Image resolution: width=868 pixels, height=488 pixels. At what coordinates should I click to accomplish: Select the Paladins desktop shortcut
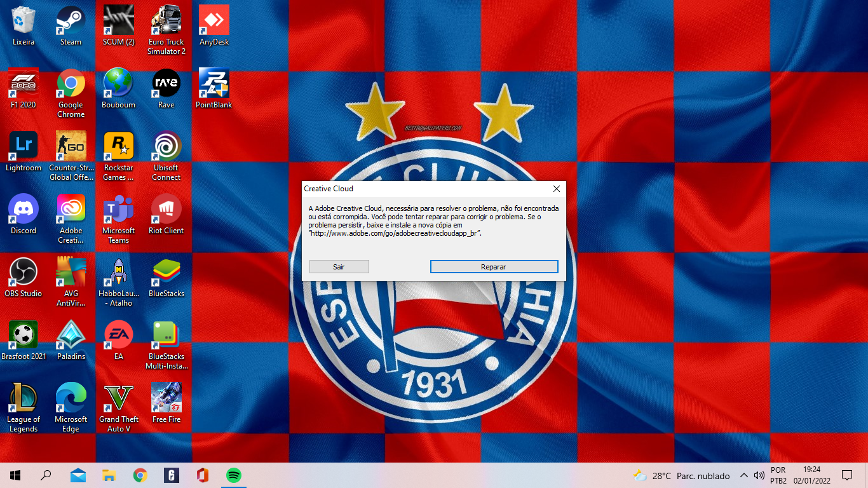tap(71, 341)
